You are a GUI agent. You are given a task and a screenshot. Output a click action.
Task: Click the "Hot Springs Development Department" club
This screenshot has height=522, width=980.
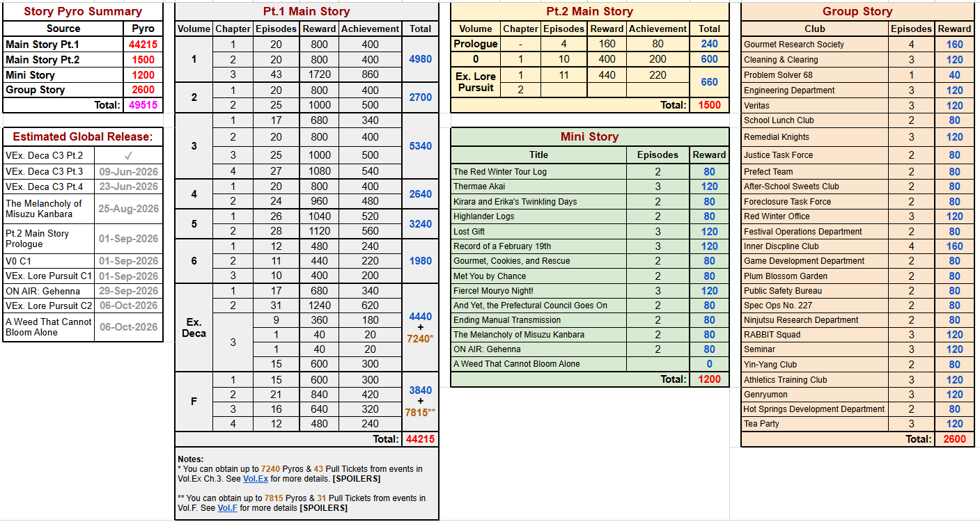pyautogui.click(x=814, y=409)
